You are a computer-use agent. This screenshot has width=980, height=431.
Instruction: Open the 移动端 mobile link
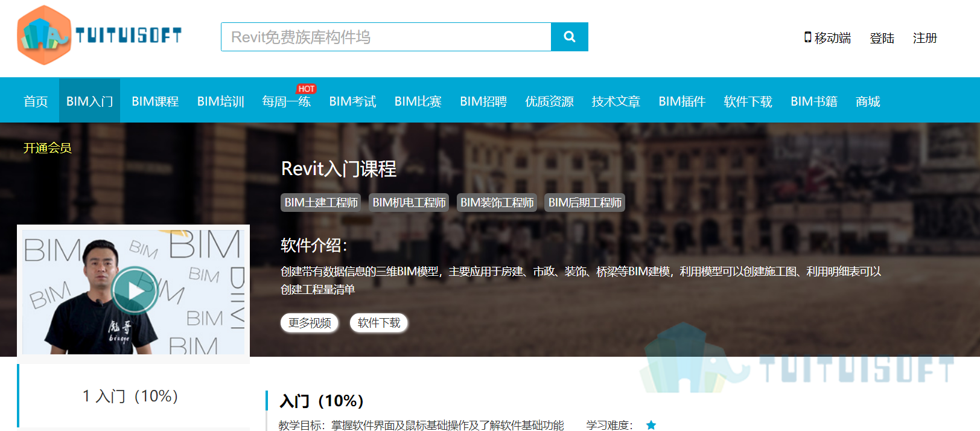point(832,38)
